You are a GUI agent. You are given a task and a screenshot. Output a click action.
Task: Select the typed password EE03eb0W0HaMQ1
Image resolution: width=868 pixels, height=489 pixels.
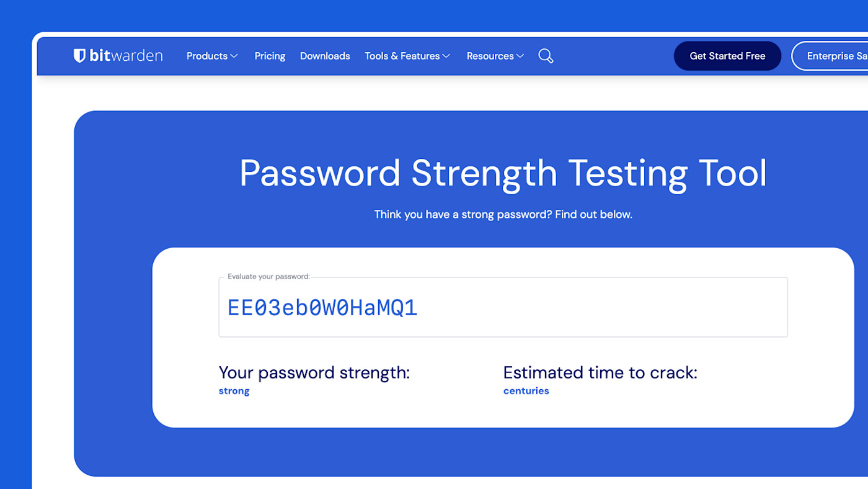tap(322, 307)
